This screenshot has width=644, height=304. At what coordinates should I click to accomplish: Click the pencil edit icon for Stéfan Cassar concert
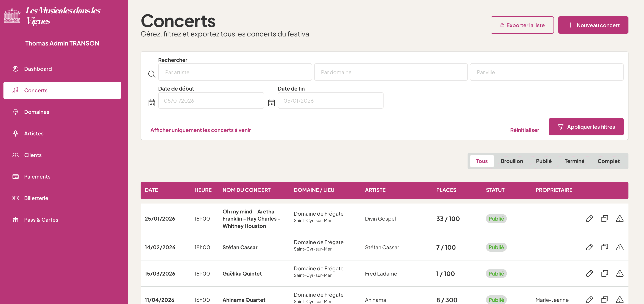coord(589,247)
